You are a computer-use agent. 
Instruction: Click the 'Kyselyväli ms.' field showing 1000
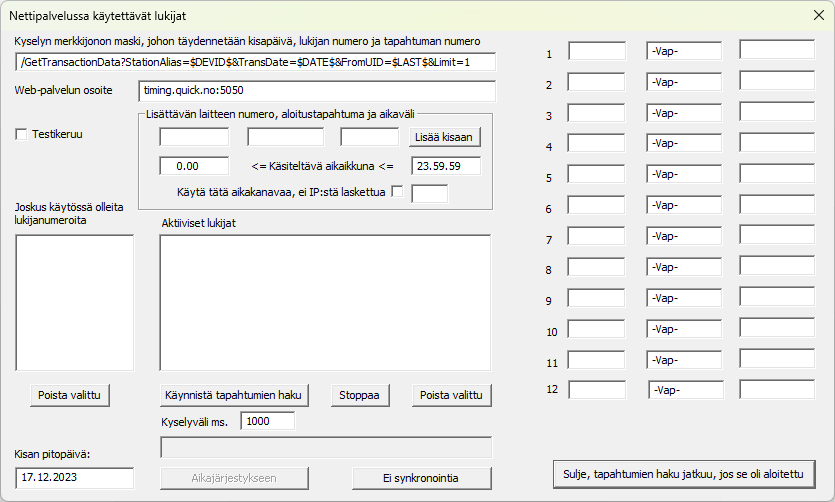[x=267, y=421]
